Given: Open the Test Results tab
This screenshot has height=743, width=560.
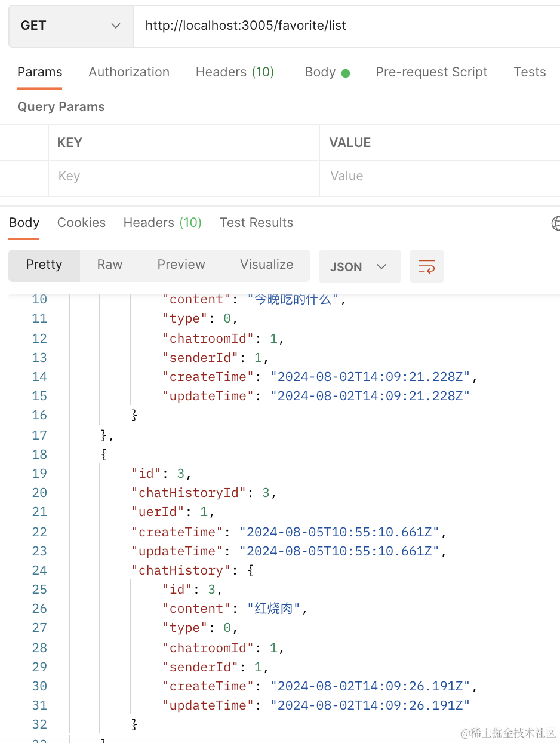Looking at the screenshot, I should click(256, 223).
